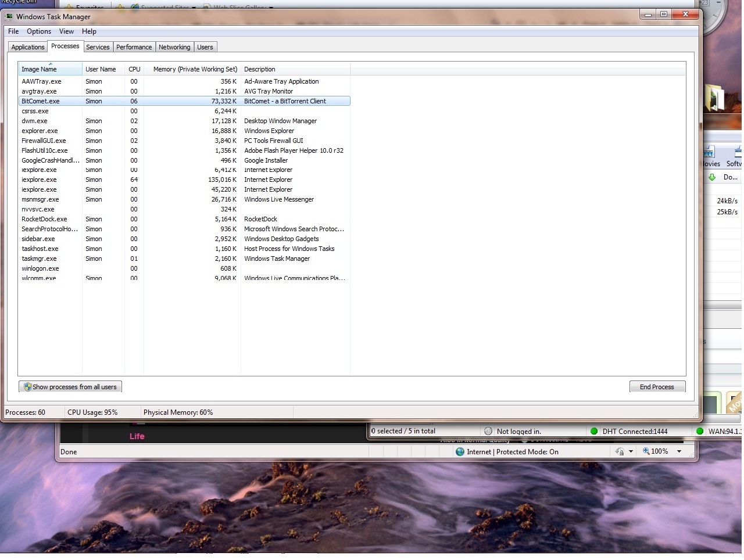Image resolution: width=744 pixels, height=560 pixels.
Task: Click the Task Manager title bar icon
Action: [x=9, y=17]
